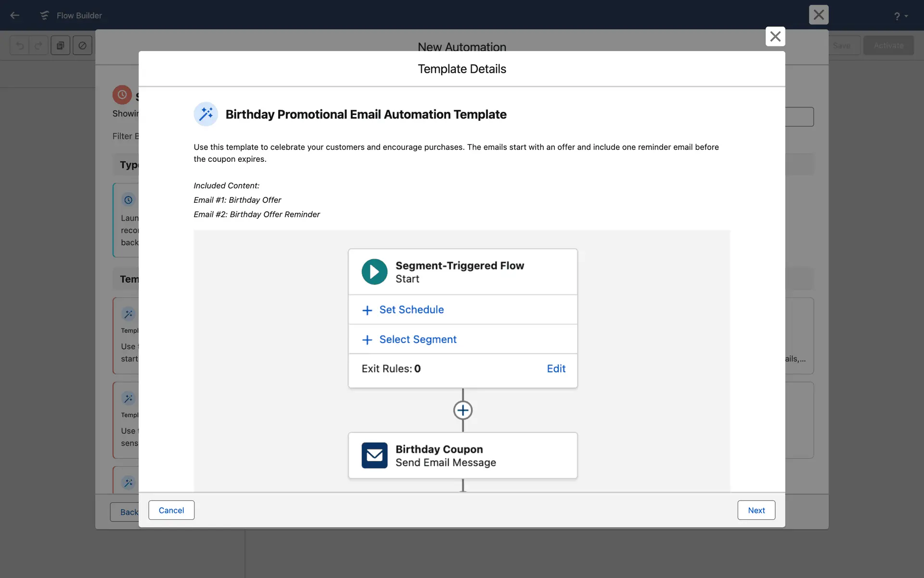Click the red scheduled clock icon
Viewport: 924px width, 578px height.
click(122, 95)
